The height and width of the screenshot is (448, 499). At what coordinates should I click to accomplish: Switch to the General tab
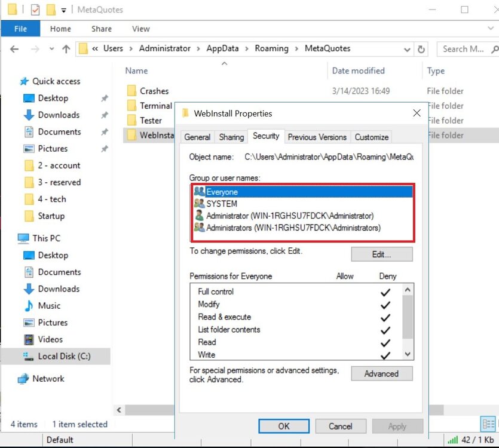pos(197,137)
